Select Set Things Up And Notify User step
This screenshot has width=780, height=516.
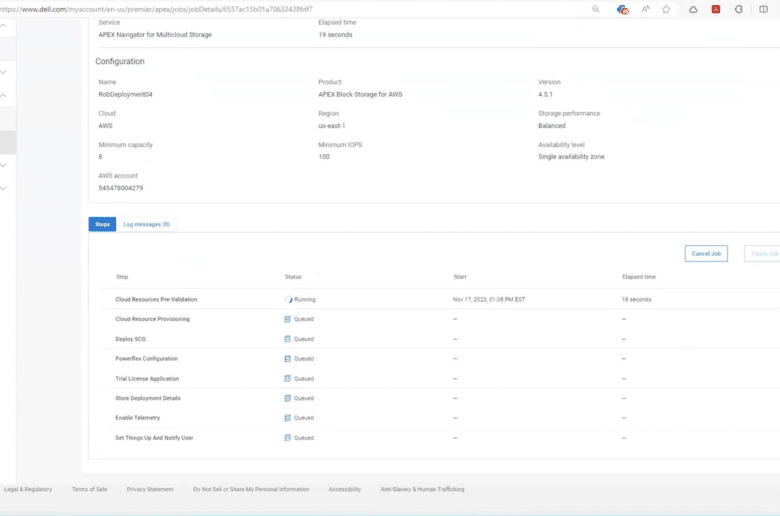tap(154, 438)
